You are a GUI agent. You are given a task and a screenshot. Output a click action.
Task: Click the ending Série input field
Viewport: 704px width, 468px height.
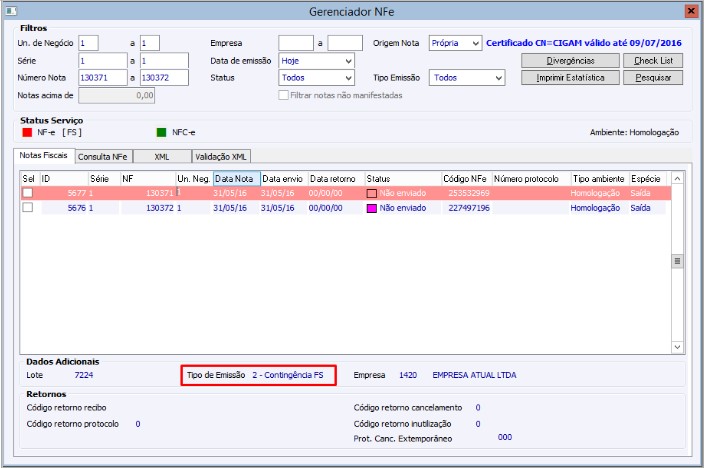[x=164, y=61]
